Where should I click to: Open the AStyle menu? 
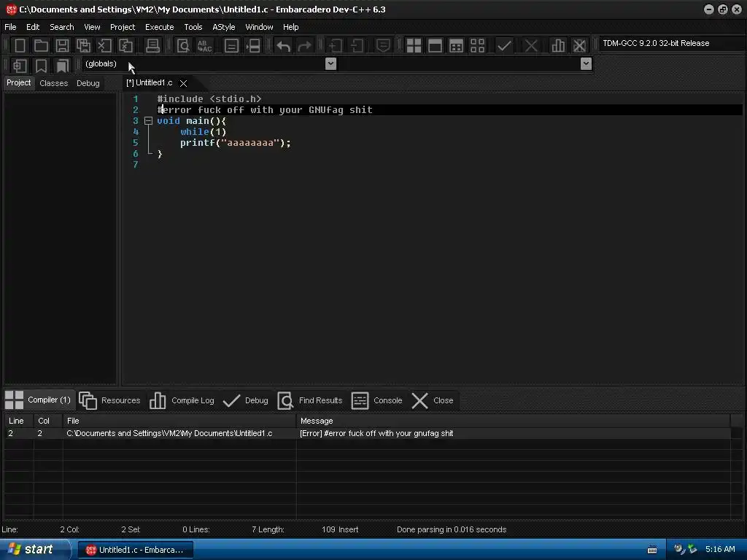(x=223, y=27)
